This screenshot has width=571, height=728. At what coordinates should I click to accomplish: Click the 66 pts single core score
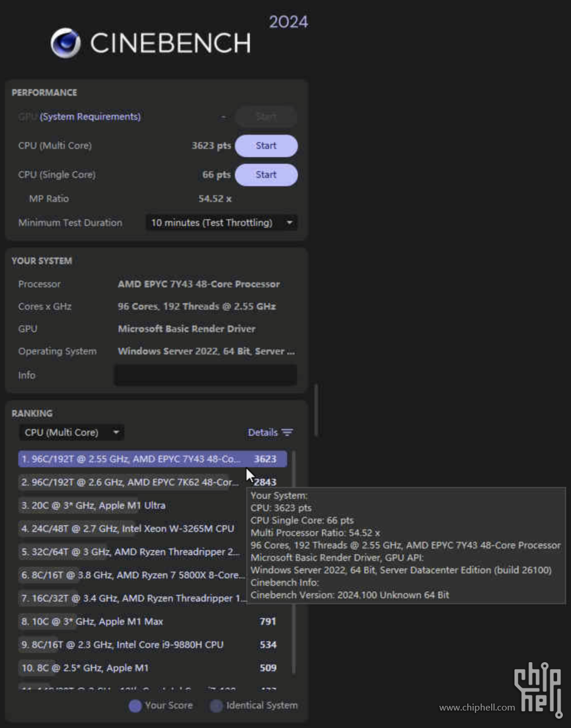(216, 175)
